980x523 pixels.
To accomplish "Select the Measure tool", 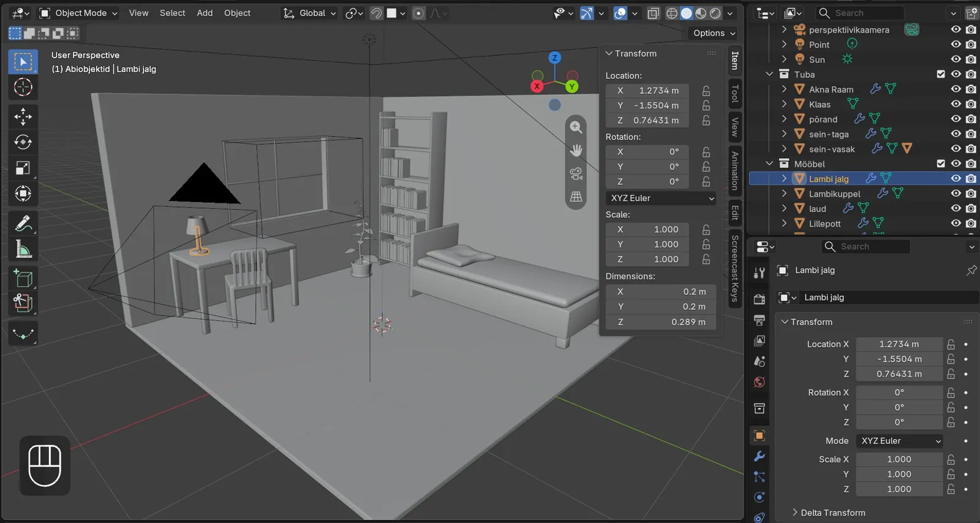I will pos(23,249).
